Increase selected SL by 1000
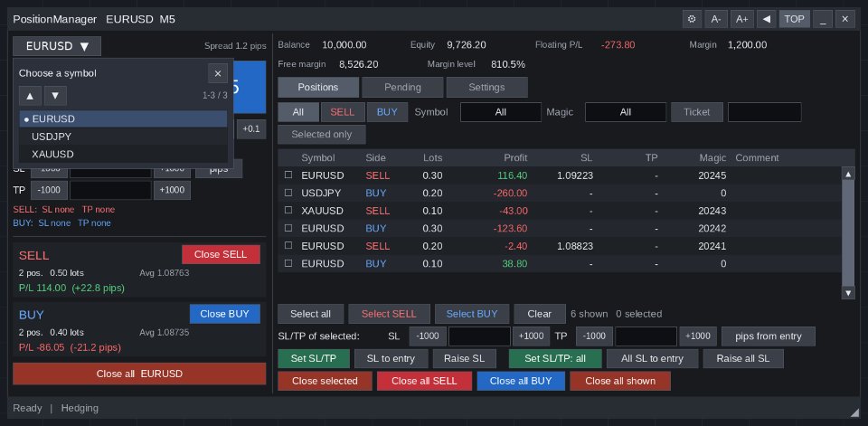Image resolution: width=868 pixels, height=426 pixels. tap(531, 336)
